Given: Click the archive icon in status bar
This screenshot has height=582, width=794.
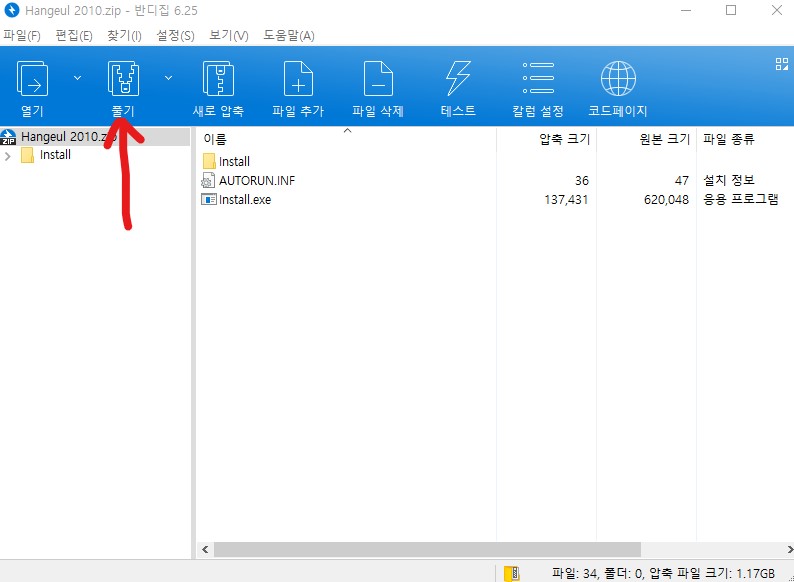Looking at the screenshot, I should point(512,573).
